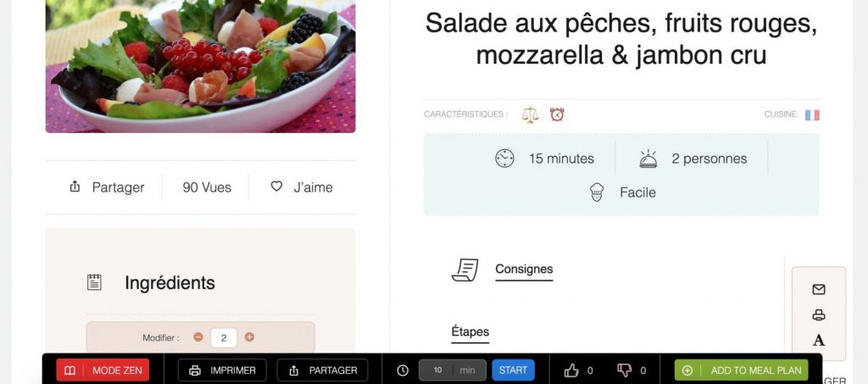Click the heart J'aime button
The height and width of the screenshot is (384, 868).
pyautogui.click(x=302, y=187)
